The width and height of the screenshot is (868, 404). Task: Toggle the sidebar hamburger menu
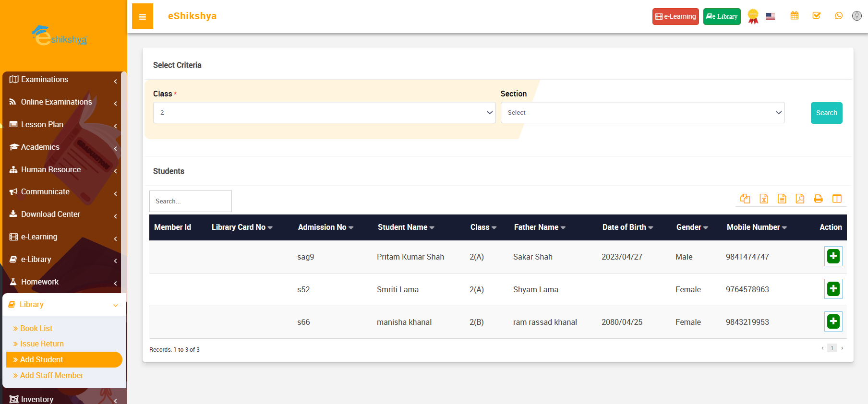tap(143, 16)
